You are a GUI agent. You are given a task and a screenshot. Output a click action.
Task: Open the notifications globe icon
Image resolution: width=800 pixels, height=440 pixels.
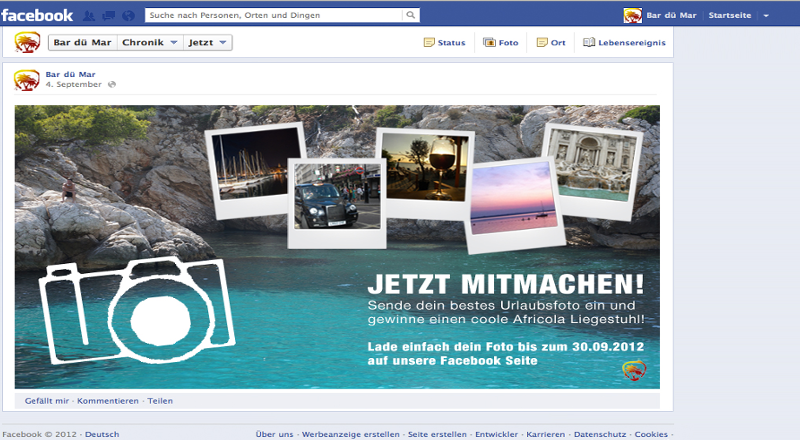coord(129,16)
